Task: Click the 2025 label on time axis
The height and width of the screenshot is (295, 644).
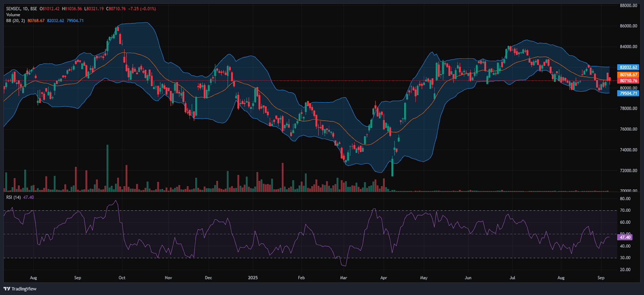Action: (x=253, y=278)
